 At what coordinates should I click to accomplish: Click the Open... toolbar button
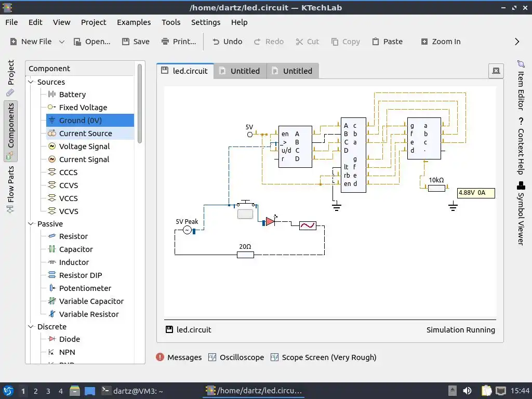tap(92, 42)
